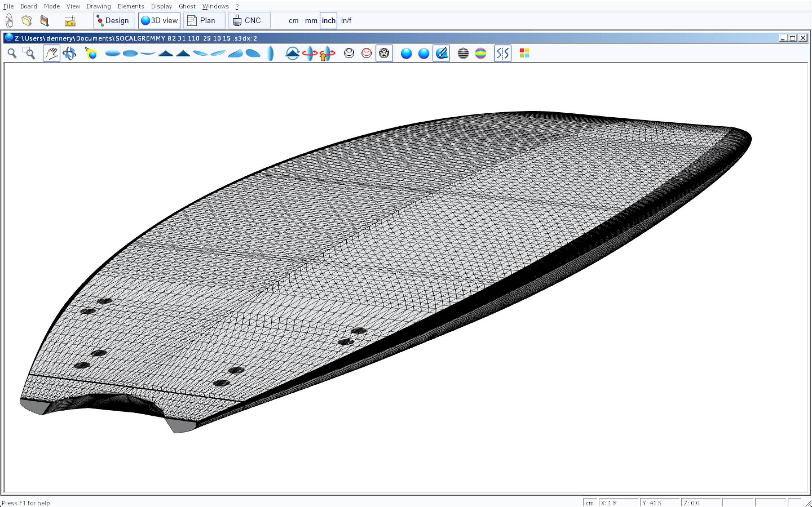Screen dimensions: 812x507
Task: Switch units to cm
Action: pyautogui.click(x=293, y=21)
